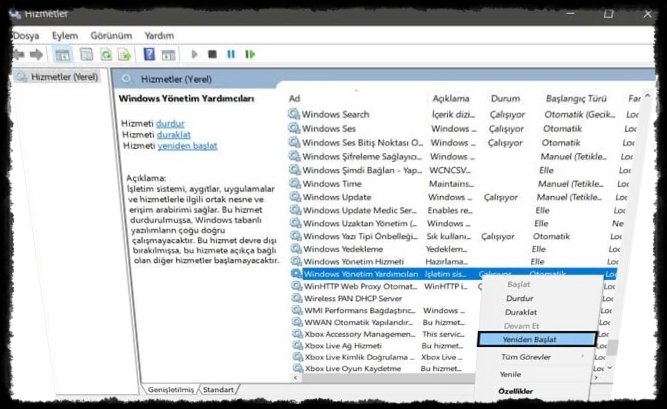This screenshot has width=667, height=409.
Task: Switch to the Genişletilmiş tab
Action: click(x=171, y=389)
